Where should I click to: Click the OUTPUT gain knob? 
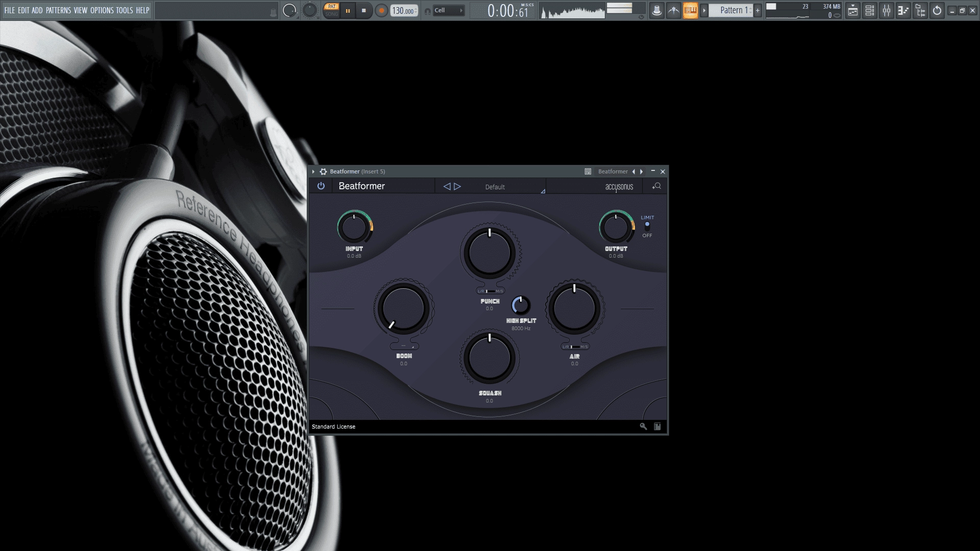(x=616, y=228)
